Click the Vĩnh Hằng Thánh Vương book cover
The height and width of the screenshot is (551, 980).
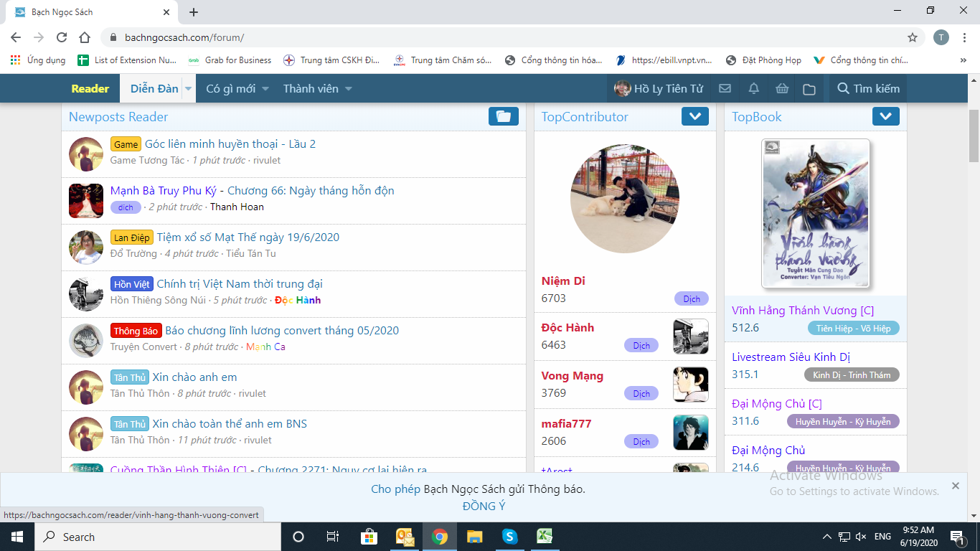(815, 213)
